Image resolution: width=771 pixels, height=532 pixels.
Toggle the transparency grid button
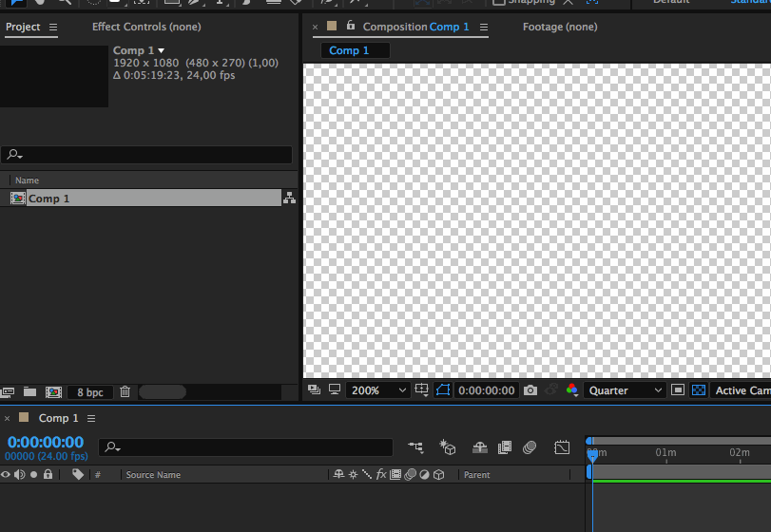(x=699, y=390)
